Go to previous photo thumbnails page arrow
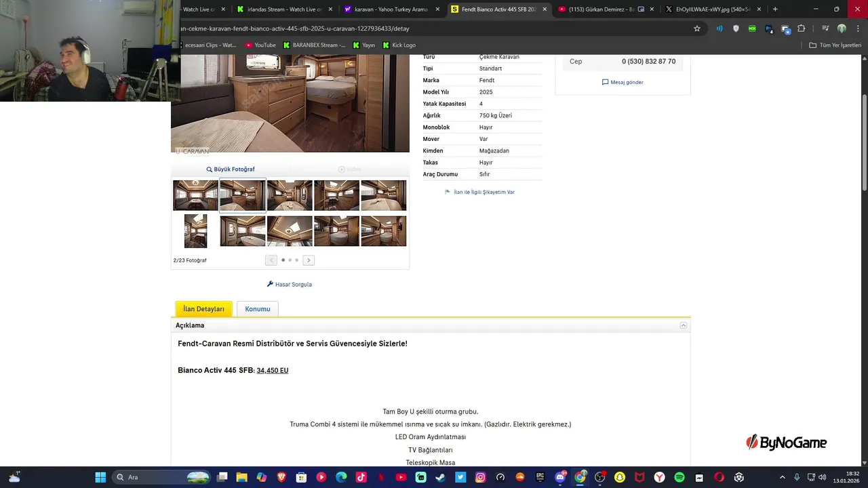This screenshot has height=488, width=868. 271,260
